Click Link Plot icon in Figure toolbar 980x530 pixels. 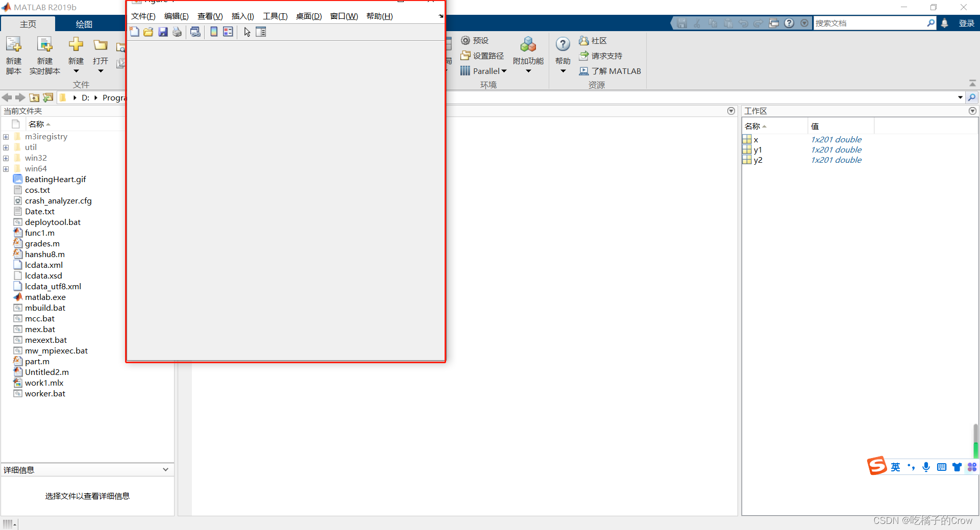195,32
